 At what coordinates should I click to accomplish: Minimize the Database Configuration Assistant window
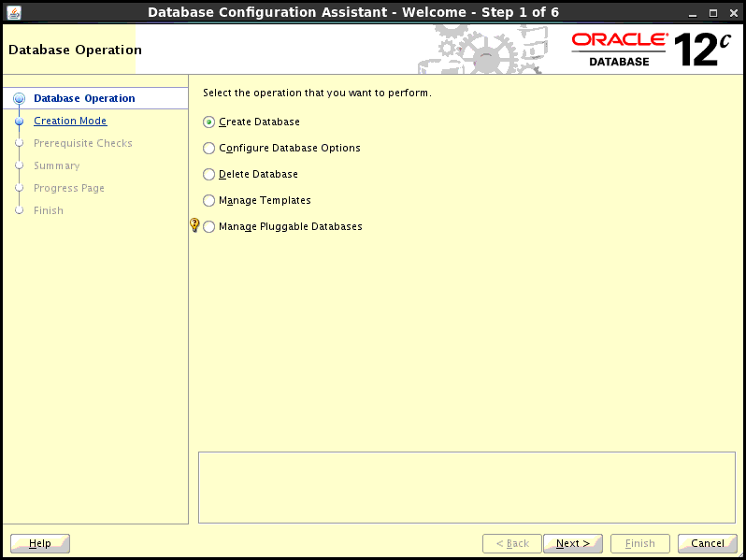pyautogui.click(x=693, y=13)
